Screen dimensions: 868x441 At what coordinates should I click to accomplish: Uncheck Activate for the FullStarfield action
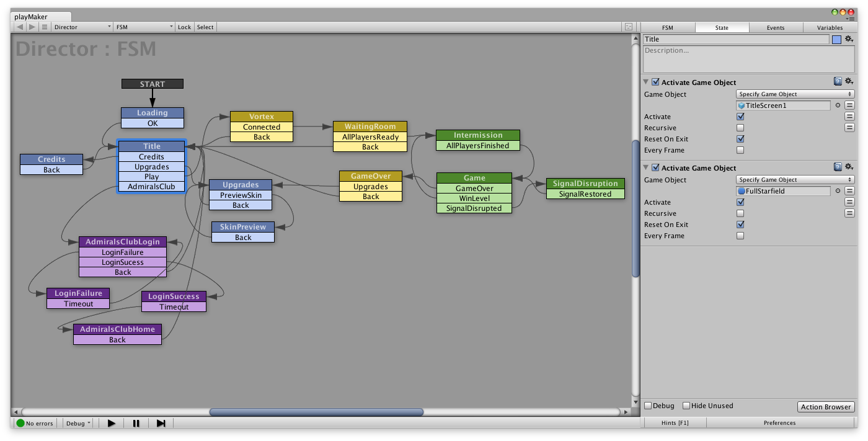tap(740, 202)
